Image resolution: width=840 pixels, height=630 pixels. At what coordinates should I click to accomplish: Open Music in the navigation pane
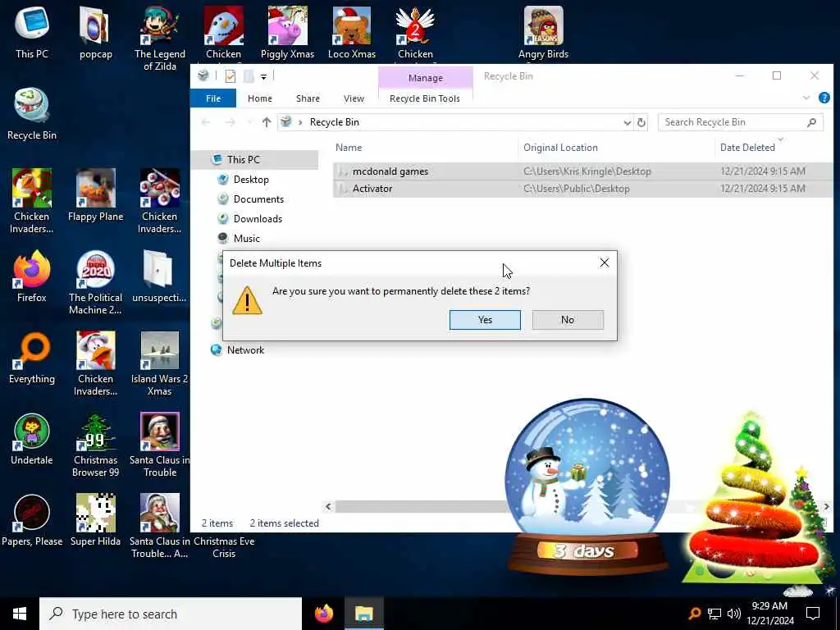point(246,239)
